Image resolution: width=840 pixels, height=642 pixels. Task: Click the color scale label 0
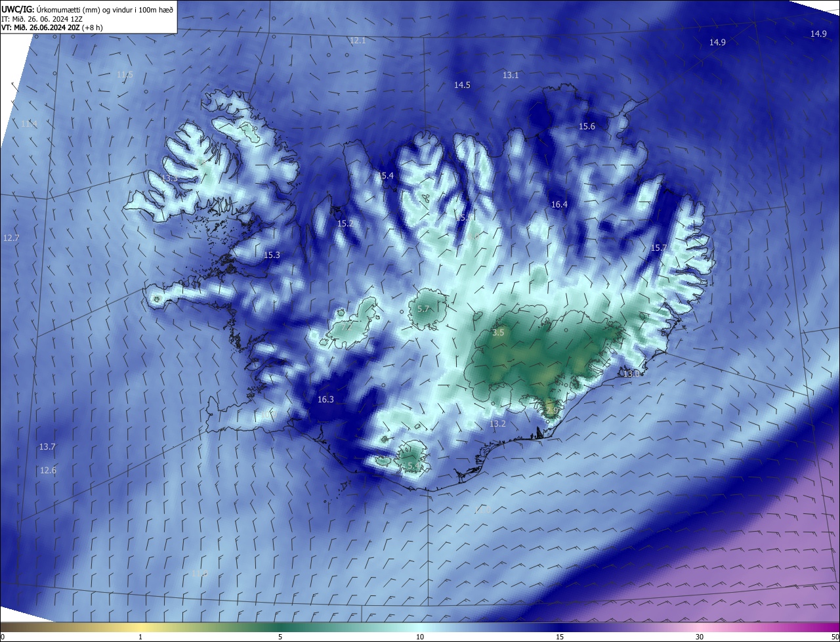pyautogui.click(x=2, y=637)
